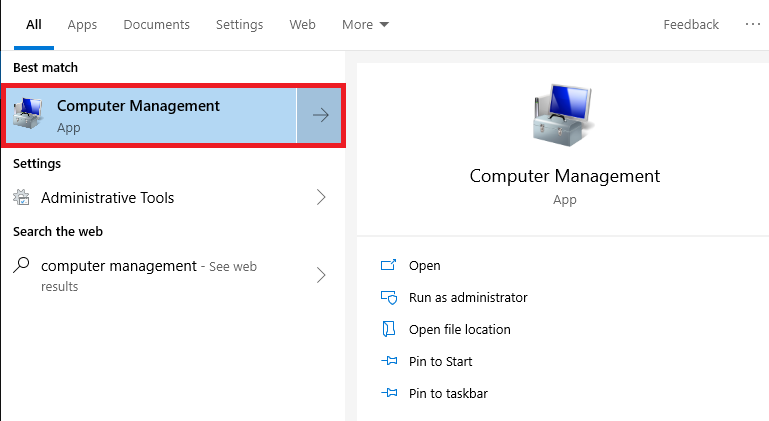Click the Administrative Tools gear icon

(x=21, y=197)
